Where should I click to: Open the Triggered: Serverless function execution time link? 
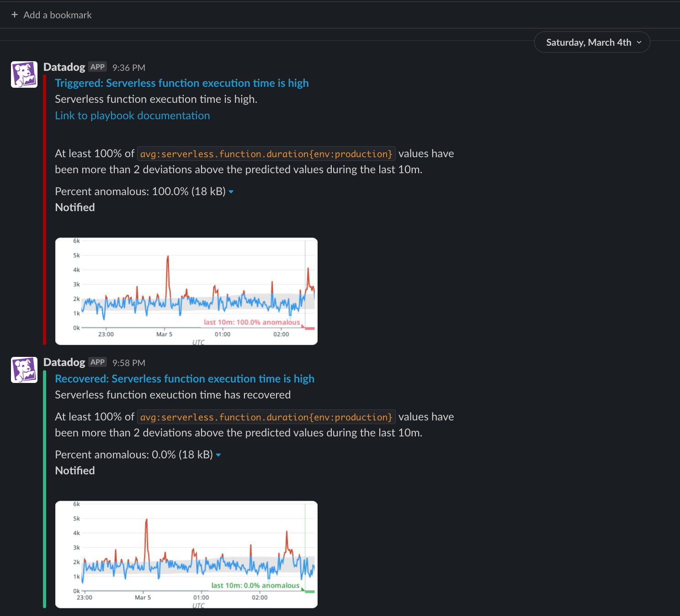(182, 83)
